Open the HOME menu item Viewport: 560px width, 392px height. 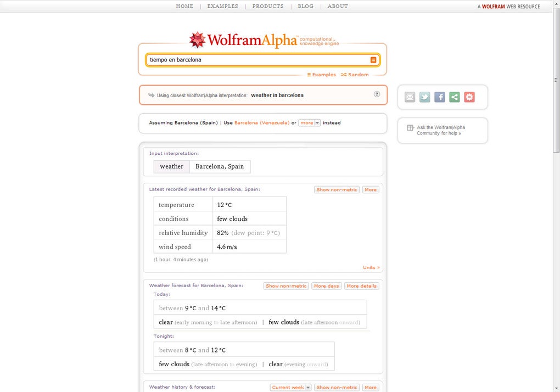(184, 6)
